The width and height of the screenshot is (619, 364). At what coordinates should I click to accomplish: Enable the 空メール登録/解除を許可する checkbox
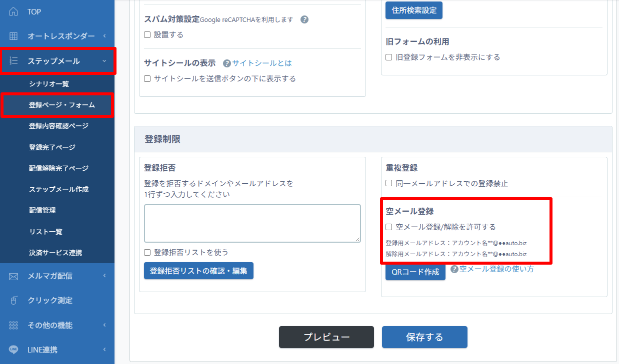pyautogui.click(x=389, y=227)
